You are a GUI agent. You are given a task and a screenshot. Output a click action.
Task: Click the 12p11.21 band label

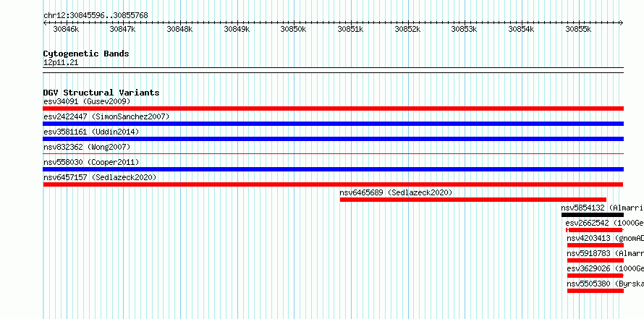pyautogui.click(x=61, y=63)
